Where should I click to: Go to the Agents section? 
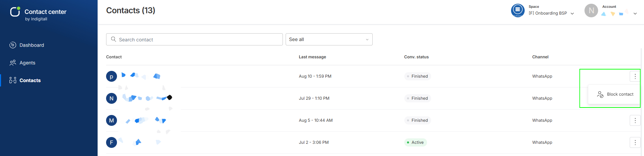click(x=22, y=63)
